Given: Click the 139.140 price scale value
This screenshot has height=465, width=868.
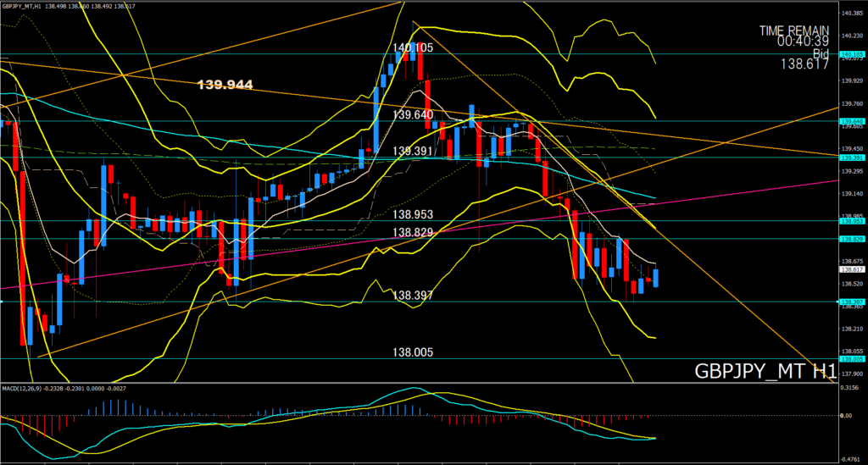Looking at the screenshot, I should (852, 194).
